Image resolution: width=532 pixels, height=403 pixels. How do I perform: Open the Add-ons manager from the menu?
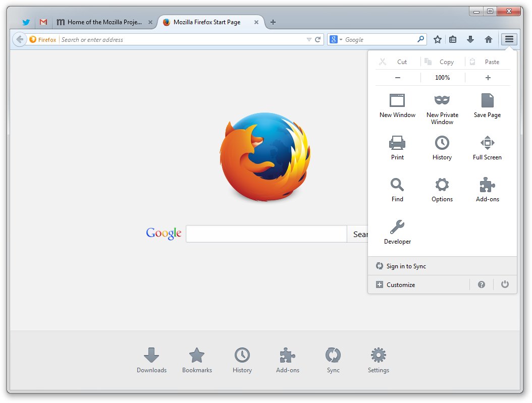pos(487,190)
